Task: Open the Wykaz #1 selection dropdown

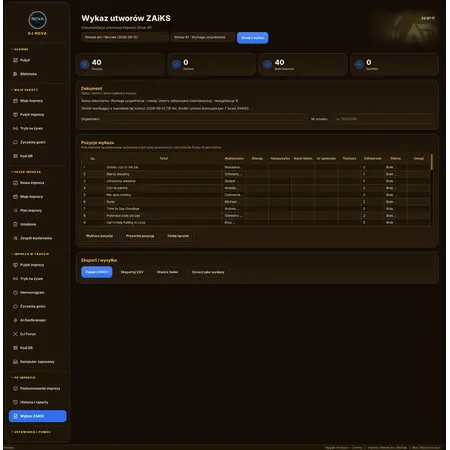Action: [x=203, y=37]
